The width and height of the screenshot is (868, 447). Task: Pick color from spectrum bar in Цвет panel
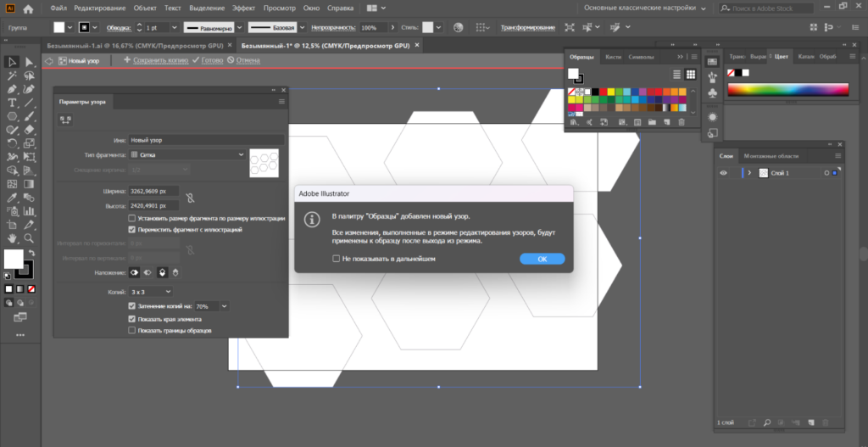click(x=787, y=90)
